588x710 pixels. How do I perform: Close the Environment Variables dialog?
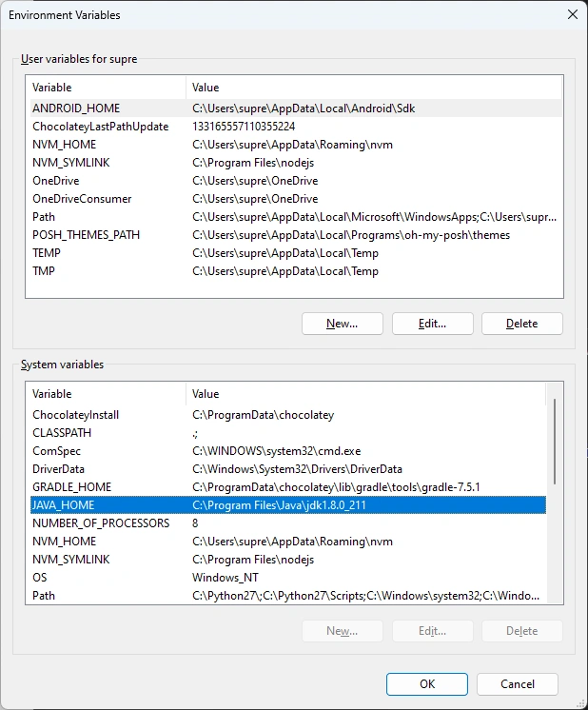571,15
